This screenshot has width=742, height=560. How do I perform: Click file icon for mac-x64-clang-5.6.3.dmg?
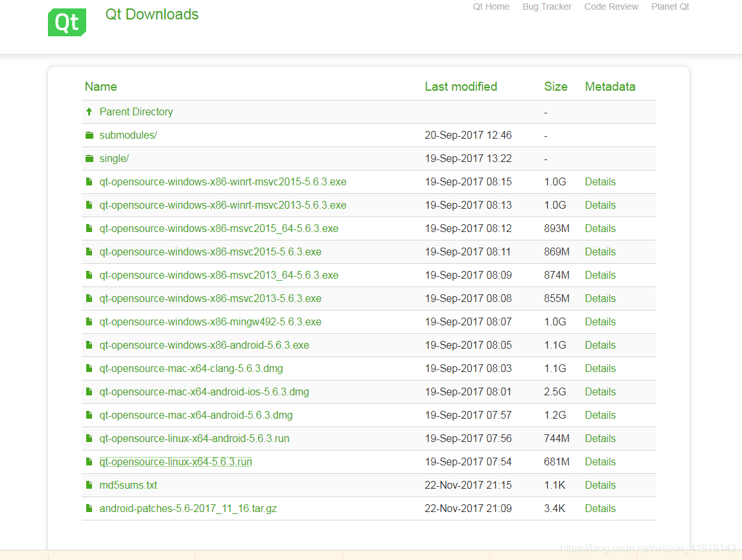89,368
